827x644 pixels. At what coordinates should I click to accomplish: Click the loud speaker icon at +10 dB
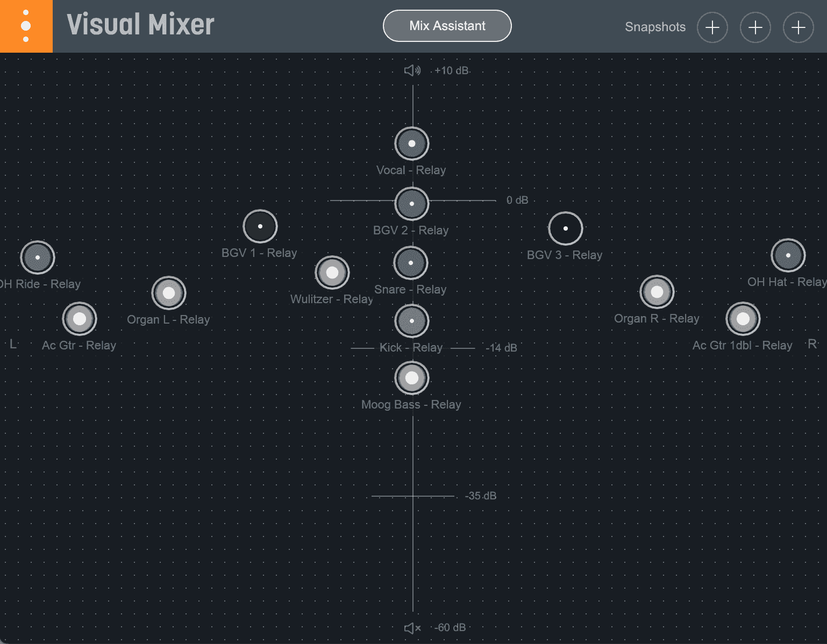pos(412,70)
